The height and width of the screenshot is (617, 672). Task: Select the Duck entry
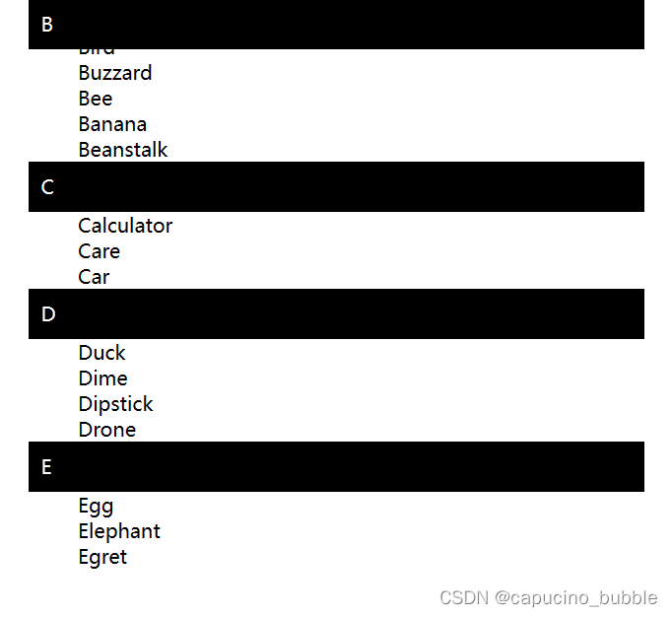click(102, 353)
